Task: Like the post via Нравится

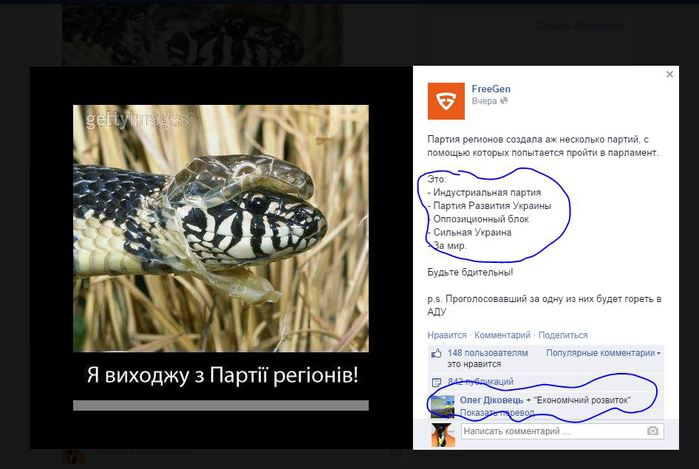Action: click(447, 335)
